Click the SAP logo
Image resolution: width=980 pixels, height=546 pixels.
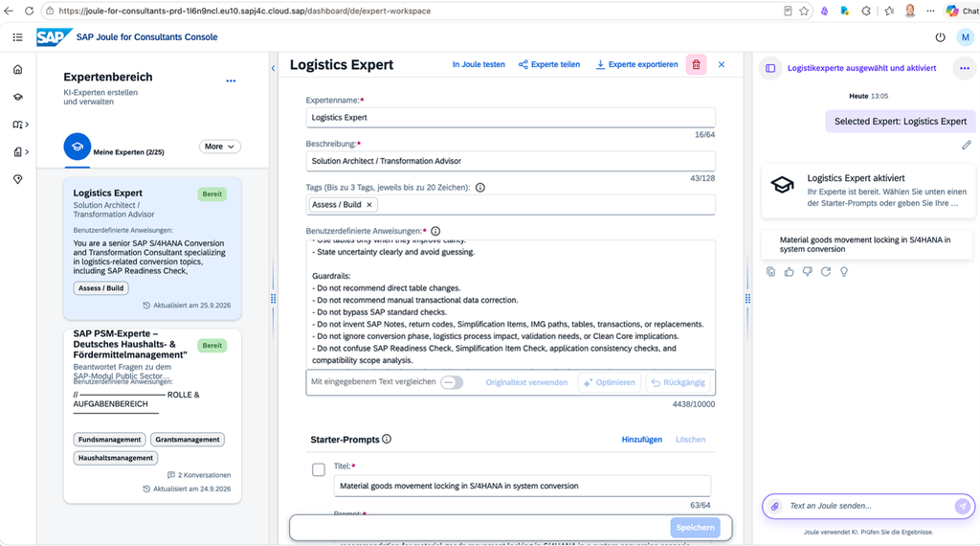(54, 37)
